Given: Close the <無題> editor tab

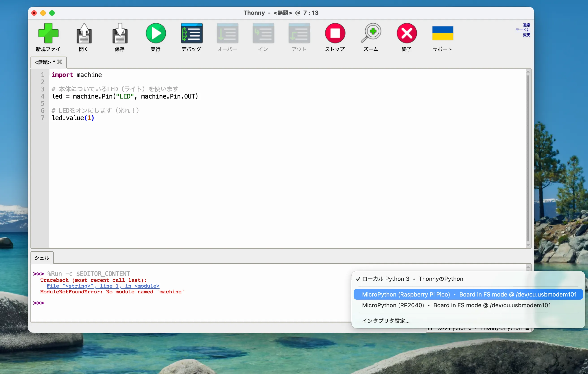Looking at the screenshot, I should pos(60,62).
